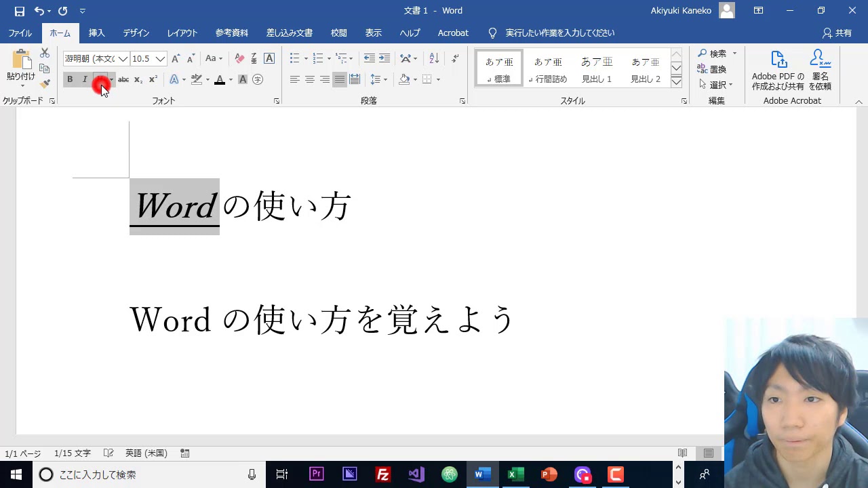Toggle italic formatting
This screenshot has width=868, height=488.
pos(85,79)
